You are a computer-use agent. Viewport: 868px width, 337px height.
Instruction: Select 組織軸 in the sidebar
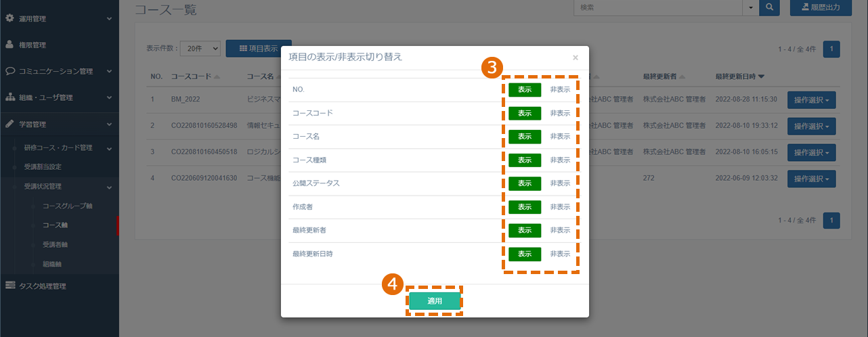click(x=52, y=264)
